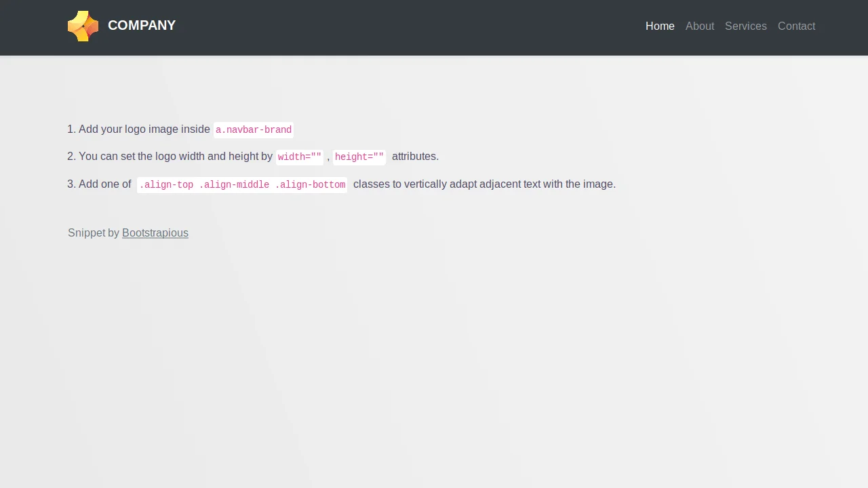The height and width of the screenshot is (488, 868).
Task: Click the Contact navigation link
Action: (x=796, y=26)
